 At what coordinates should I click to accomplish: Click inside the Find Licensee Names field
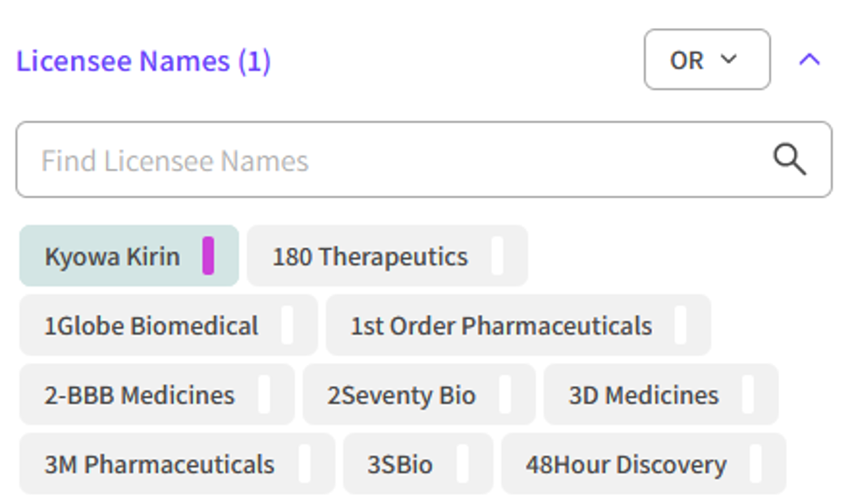[262, 160]
